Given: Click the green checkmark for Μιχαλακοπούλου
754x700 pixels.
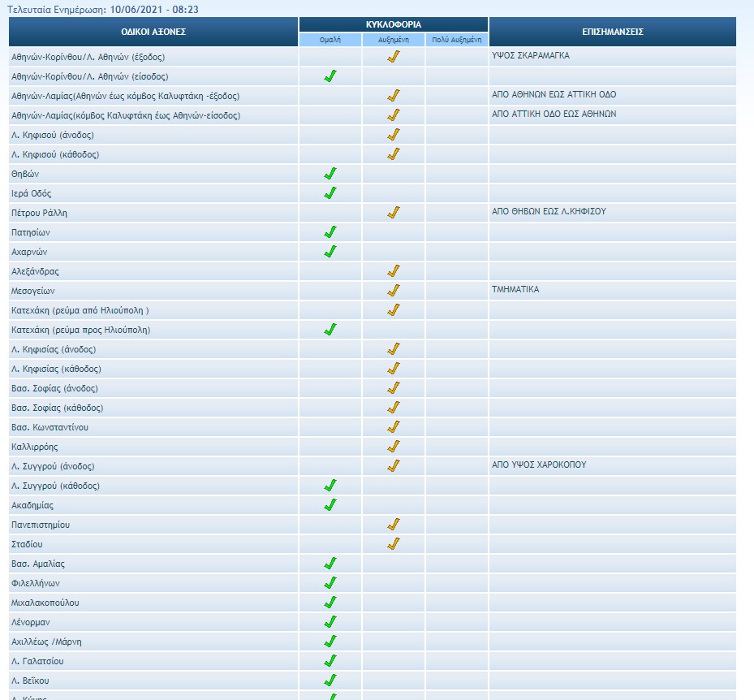Looking at the screenshot, I should (330, 603).
